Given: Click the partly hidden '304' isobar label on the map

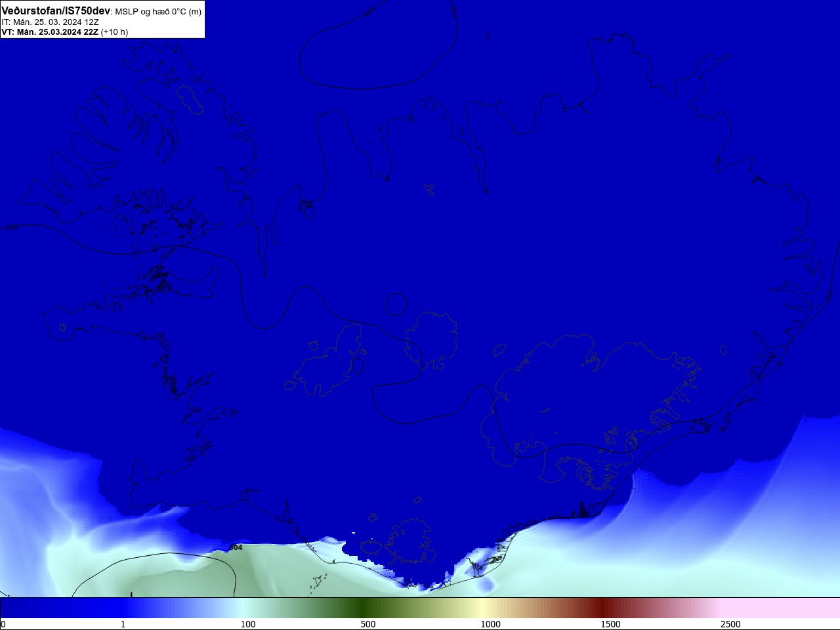Looking at the screenshot, I should tap(236, 547).
